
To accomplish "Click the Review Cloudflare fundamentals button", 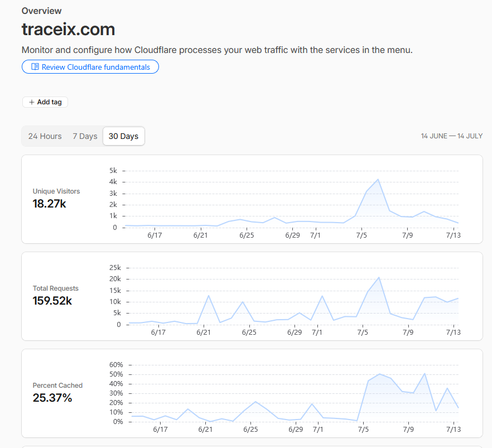I will click(x=90, y=67).
